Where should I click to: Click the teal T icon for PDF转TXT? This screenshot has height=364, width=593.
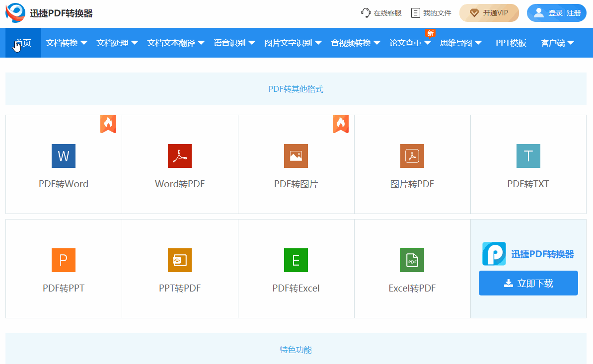coord(528,156)
